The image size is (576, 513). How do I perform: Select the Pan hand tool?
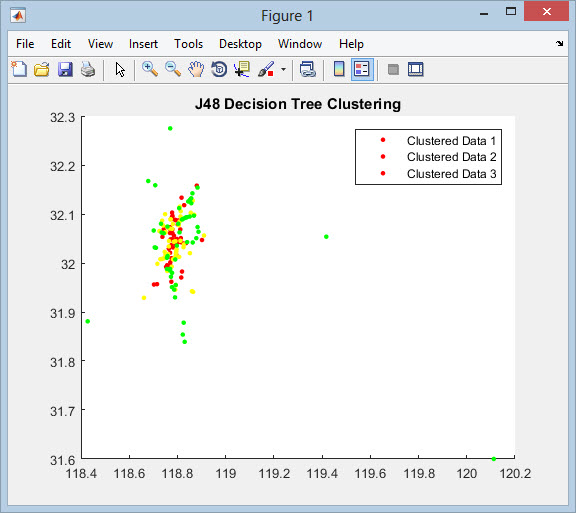coord(196,69)
